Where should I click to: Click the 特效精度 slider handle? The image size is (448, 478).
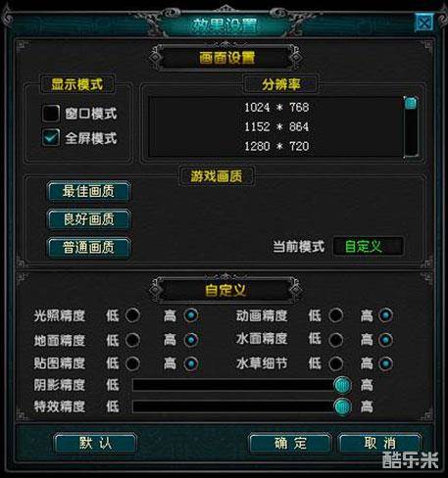pyautogui.click(x=342, y=406)
